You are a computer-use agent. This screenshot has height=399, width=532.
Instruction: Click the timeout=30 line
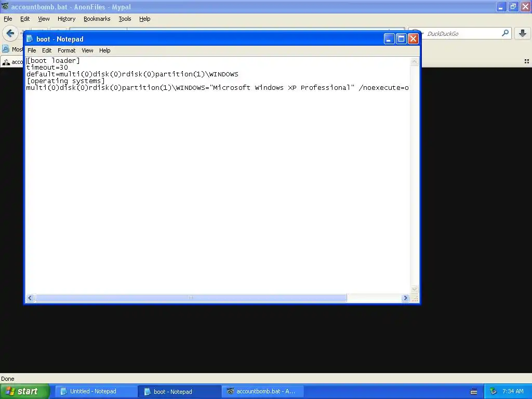(47, 67)
